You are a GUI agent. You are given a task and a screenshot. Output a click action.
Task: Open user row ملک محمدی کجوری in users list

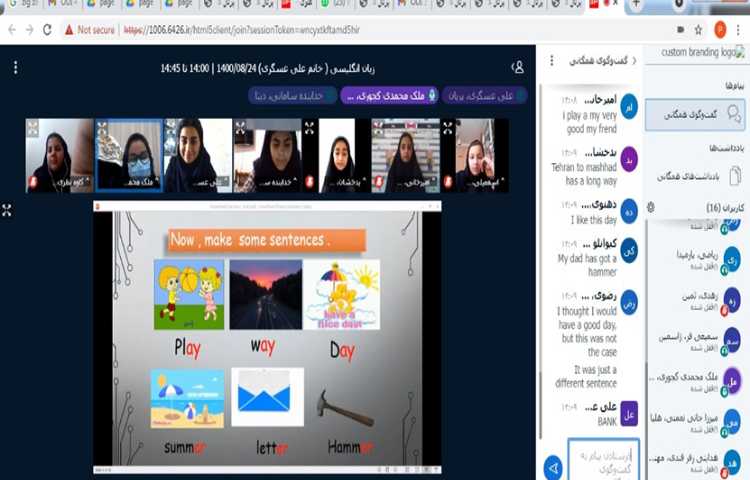(695, 382)
